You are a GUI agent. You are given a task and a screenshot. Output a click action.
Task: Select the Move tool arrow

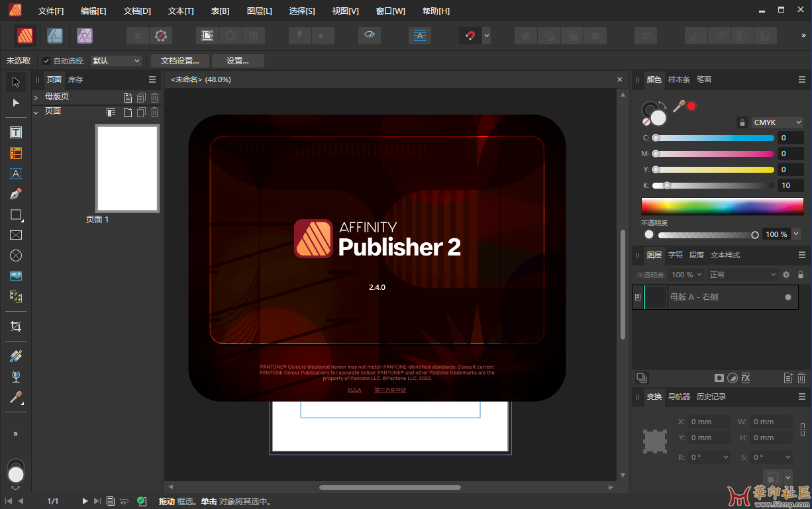16,82
